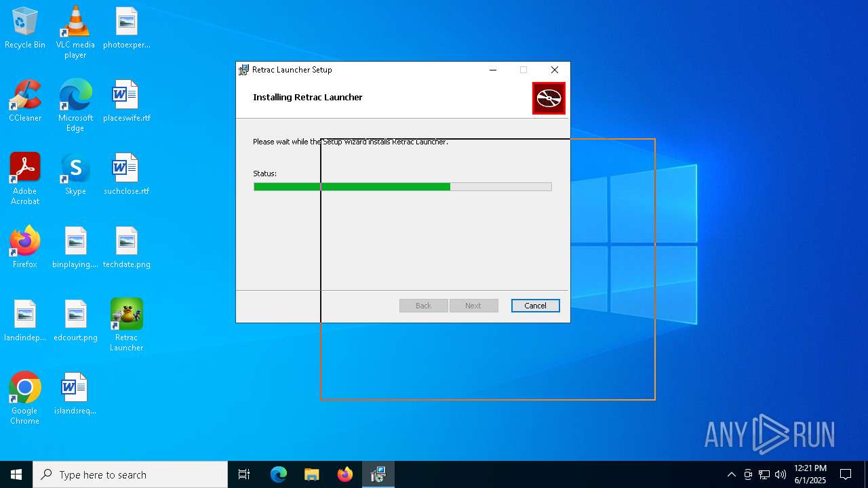Click the disabled Next button
Screen dimensions: 868x488
473,306
